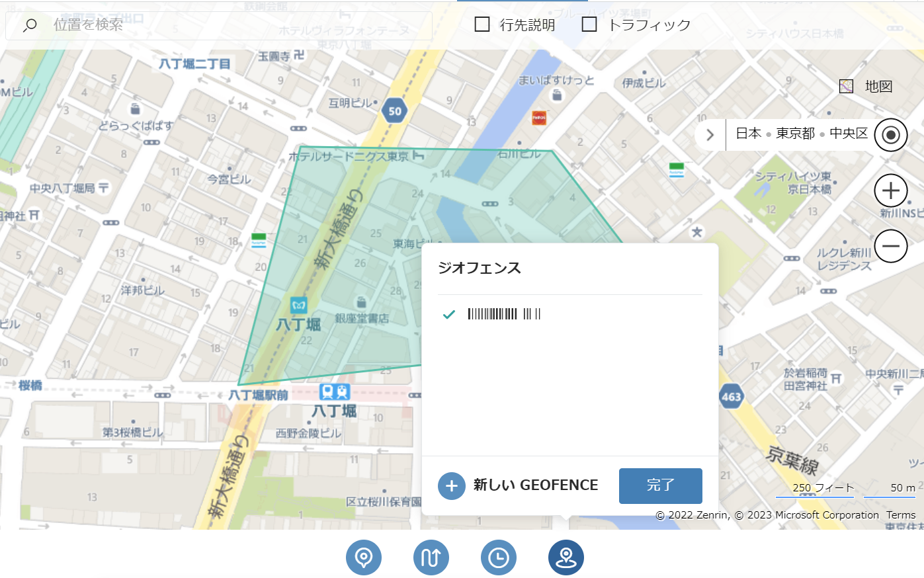Click the 玉圓寺 temple label
The width and height of the screenshot is (924, 578).
click(x=274, y=56)
